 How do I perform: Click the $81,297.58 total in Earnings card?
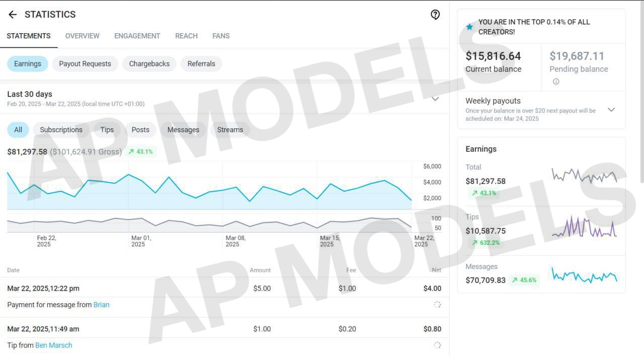tap(486, 182)
